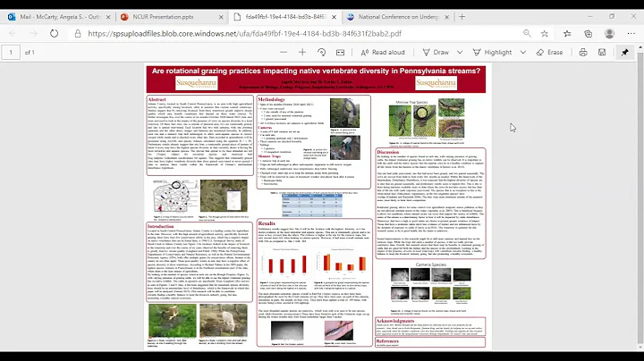
Task: Open the National Conference on Undergraduate tab
Action: click(397, 17)
